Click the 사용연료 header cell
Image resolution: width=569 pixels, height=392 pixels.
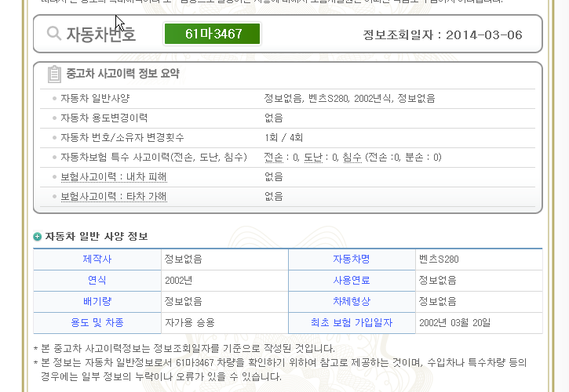tap(352, 281)
